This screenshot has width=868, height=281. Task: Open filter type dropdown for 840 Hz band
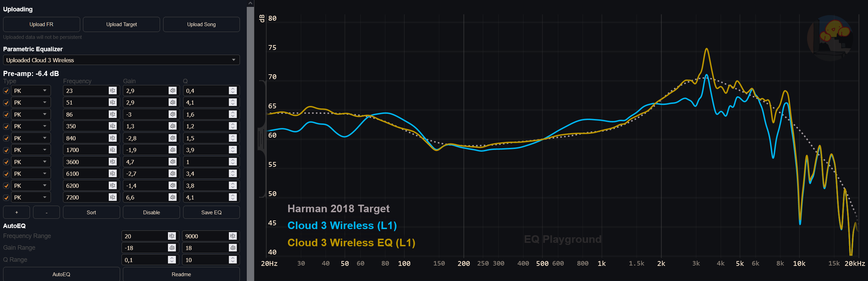(31, 138)
